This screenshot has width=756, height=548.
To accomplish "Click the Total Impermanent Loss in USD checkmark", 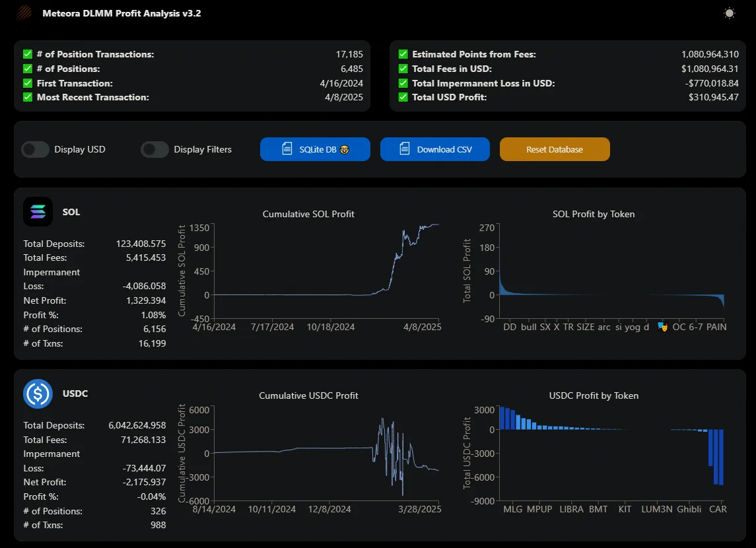I will pyautogui.click(x=403, y=83).
